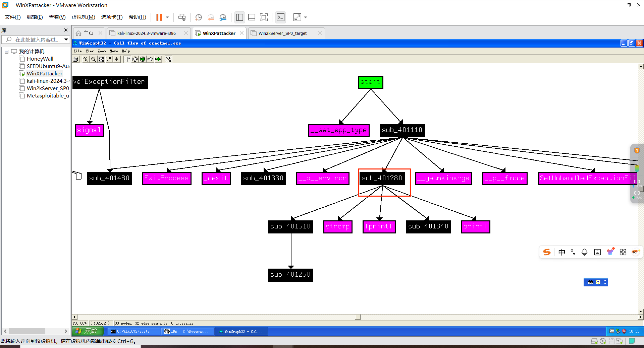This screenshot has height=348, width=644.
Task: Open the VM power options dropdown arrow
Action: (x=167, y=17)
